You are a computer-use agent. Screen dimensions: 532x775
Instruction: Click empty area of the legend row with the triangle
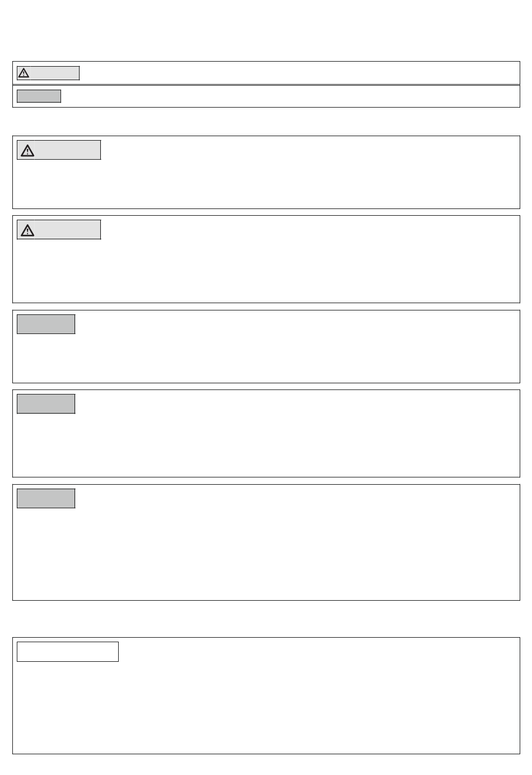[x=300, y=73]
